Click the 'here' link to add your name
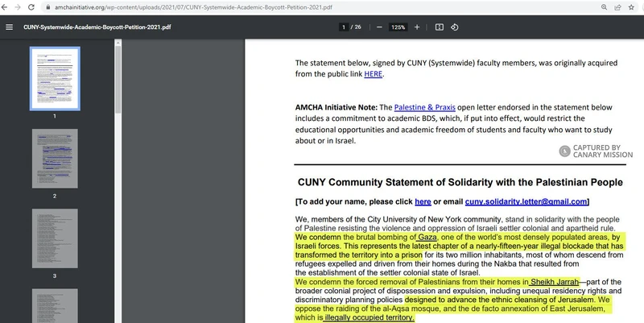Image resolution: width=644 pixels, height=323 pixels. coord(423,201)
